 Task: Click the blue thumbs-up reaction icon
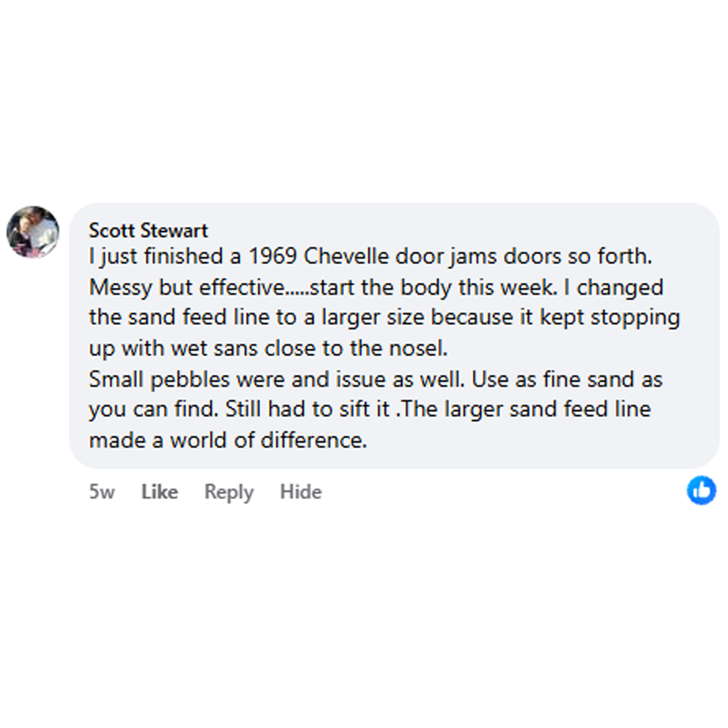coord(701,490)
